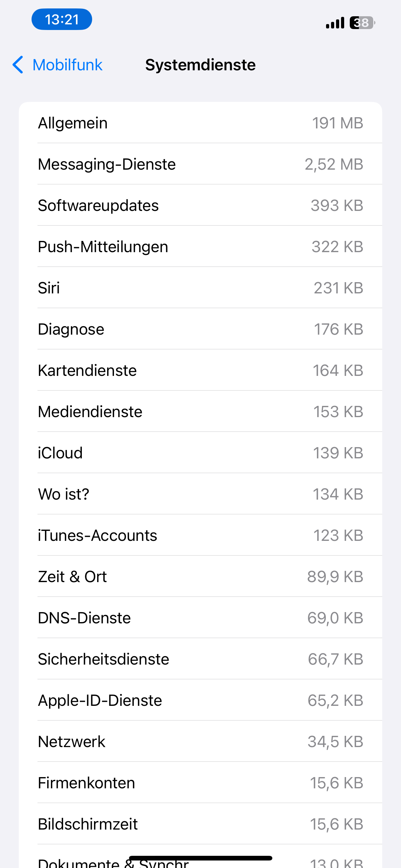Select the Messaging-Dienste entry
The height and width of the screenshot is (868, 401).
pos(200,164)
